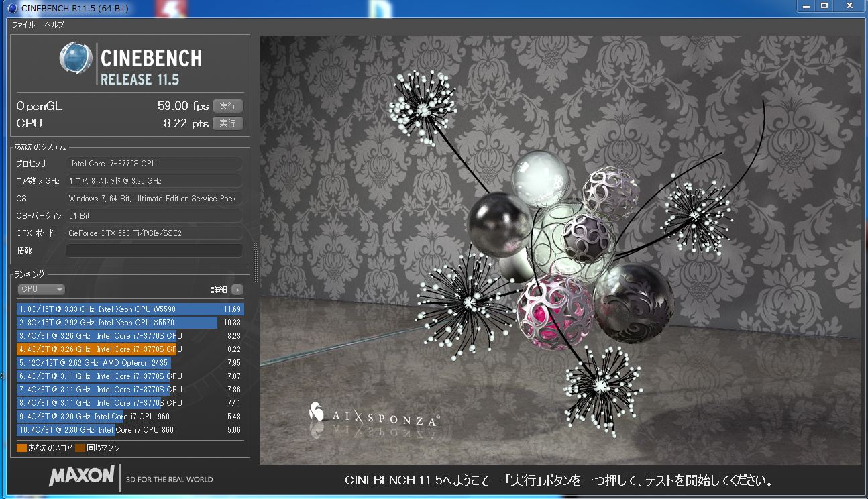Click the あなたのシステム section heading
Screen dimensions: 868x499
tap(41, 147)
